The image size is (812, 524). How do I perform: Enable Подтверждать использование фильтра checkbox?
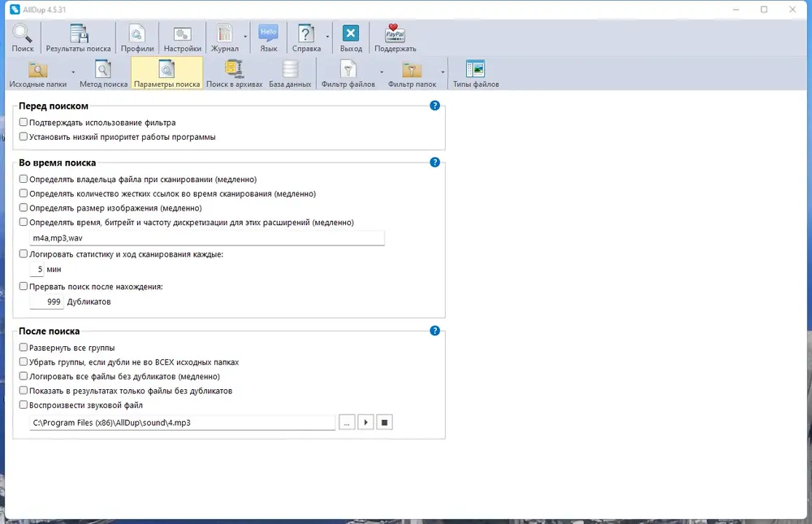tap(24, 123)
